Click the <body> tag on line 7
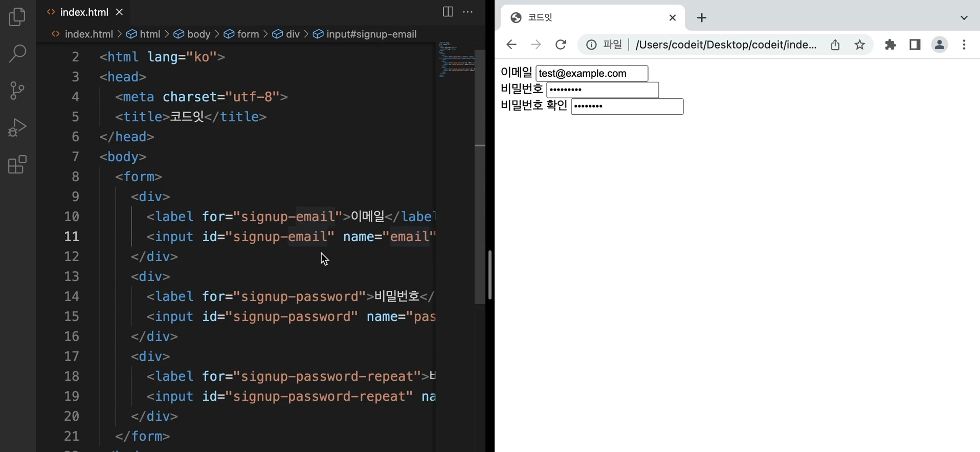This screenshot has width=980, height=452. pos(123,157)
